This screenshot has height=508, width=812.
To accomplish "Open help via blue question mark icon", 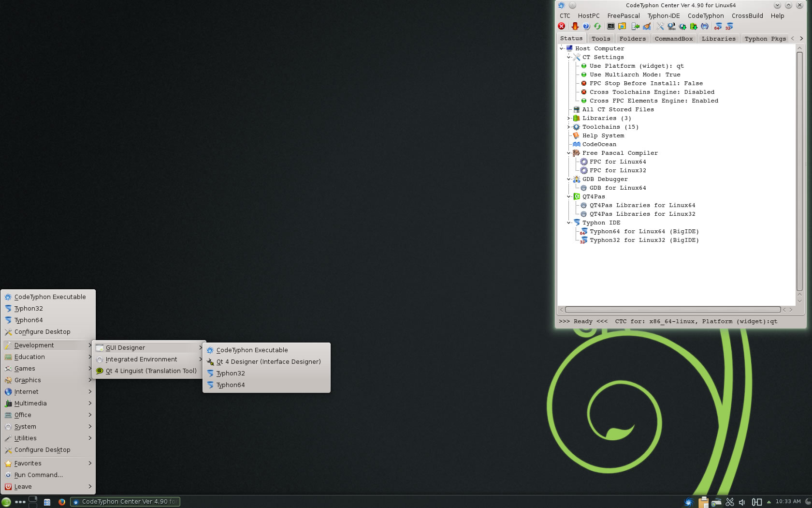I will [586, 26].
